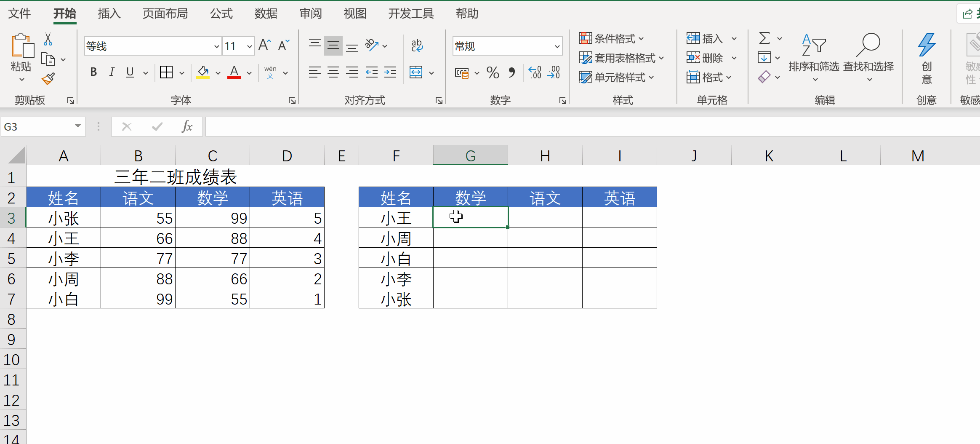Image resolution: width=980 pixels, height=444 pixels.
Task: Click the Merge and Center icon
Action: pyautogui.click(x=416, y=72)
